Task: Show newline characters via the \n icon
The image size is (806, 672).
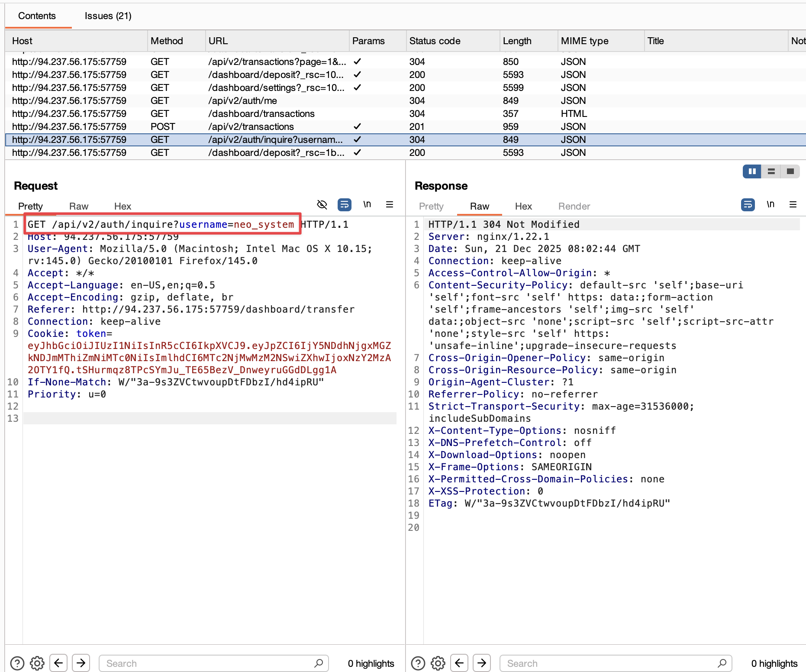Action: (367, 204)
